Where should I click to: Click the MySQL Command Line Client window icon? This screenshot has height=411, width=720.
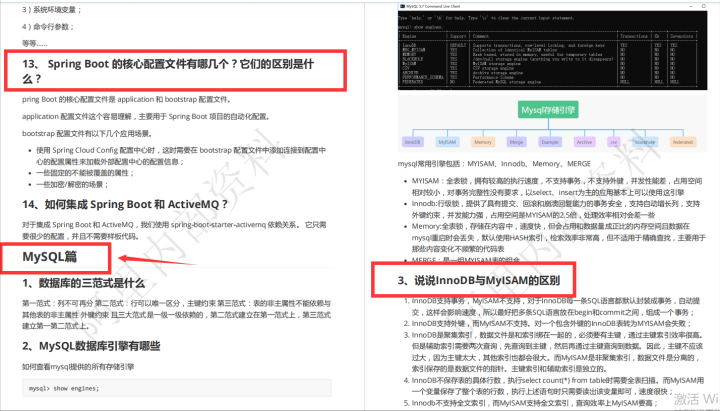402,6
